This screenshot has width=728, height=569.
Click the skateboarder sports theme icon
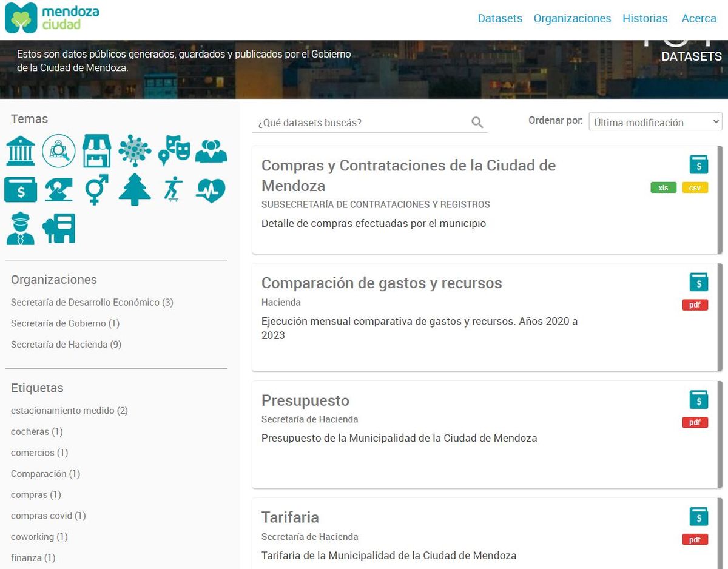173,189
